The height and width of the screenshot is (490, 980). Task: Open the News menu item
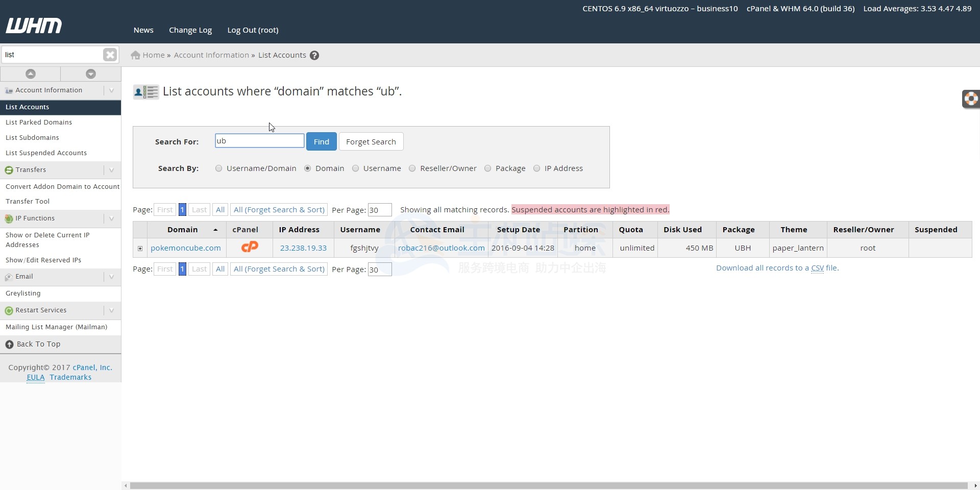143,30
